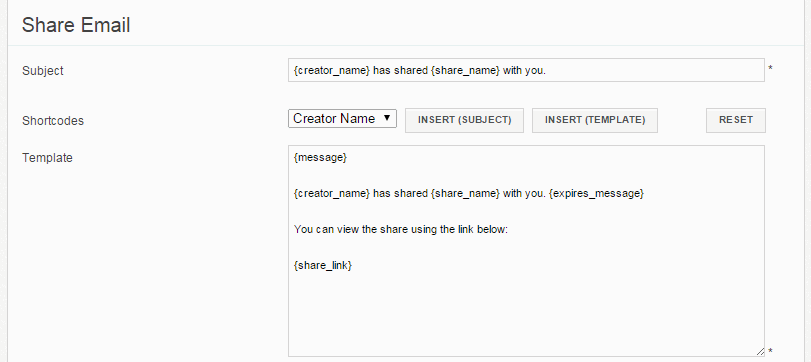Open the Creator Name shortcodes dropdown
Screen dimensions: 811x362
pyautogui.click(x=342, y=118)
